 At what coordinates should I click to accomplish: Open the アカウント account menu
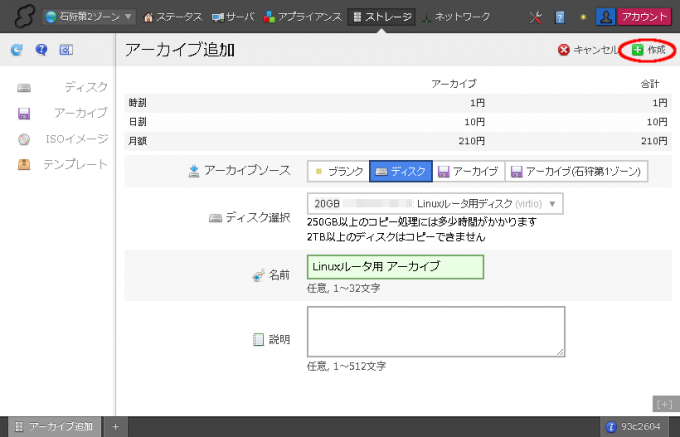pyautogui.click(x=645, y=17)
